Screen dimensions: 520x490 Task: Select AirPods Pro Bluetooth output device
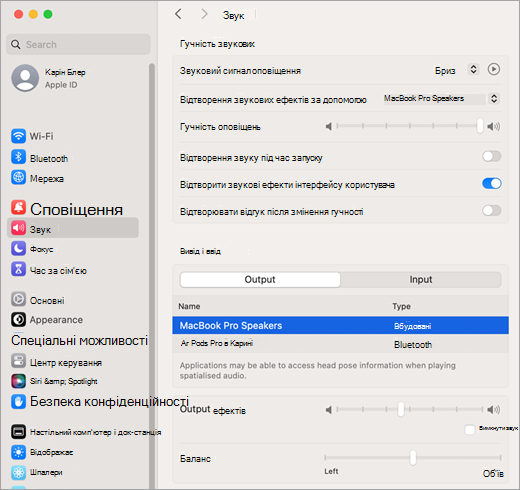pyautogui.click(x=340, y=344)
